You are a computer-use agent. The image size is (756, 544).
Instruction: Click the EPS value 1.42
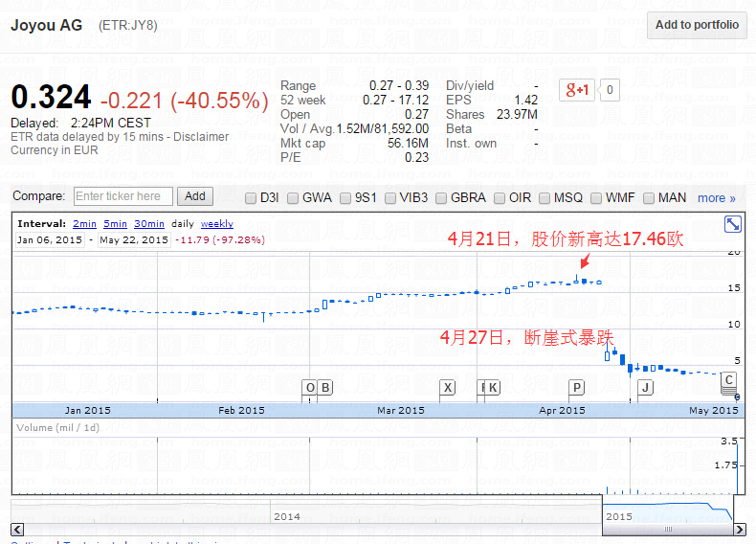click(526, 100)
